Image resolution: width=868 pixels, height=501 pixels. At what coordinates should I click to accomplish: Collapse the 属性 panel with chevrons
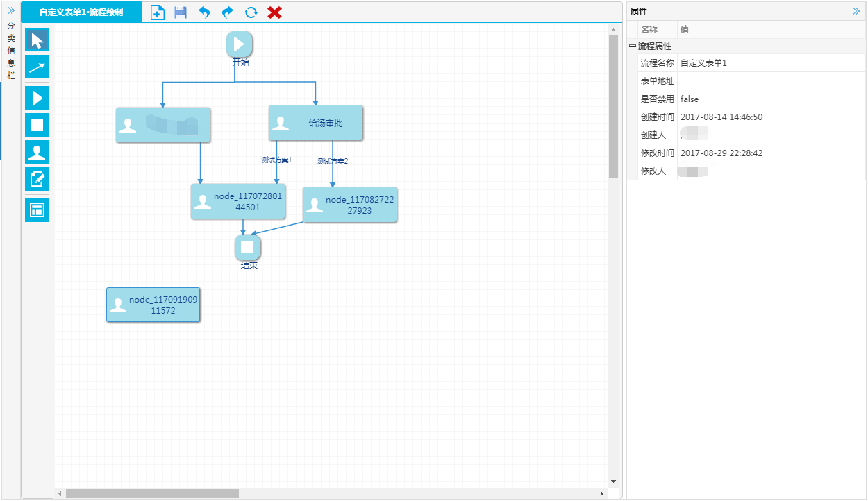click(856, 11)
